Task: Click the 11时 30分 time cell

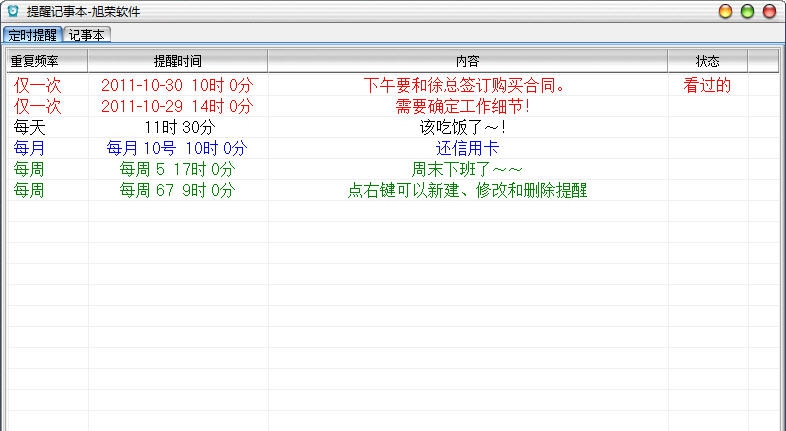Action: point(179,127)
